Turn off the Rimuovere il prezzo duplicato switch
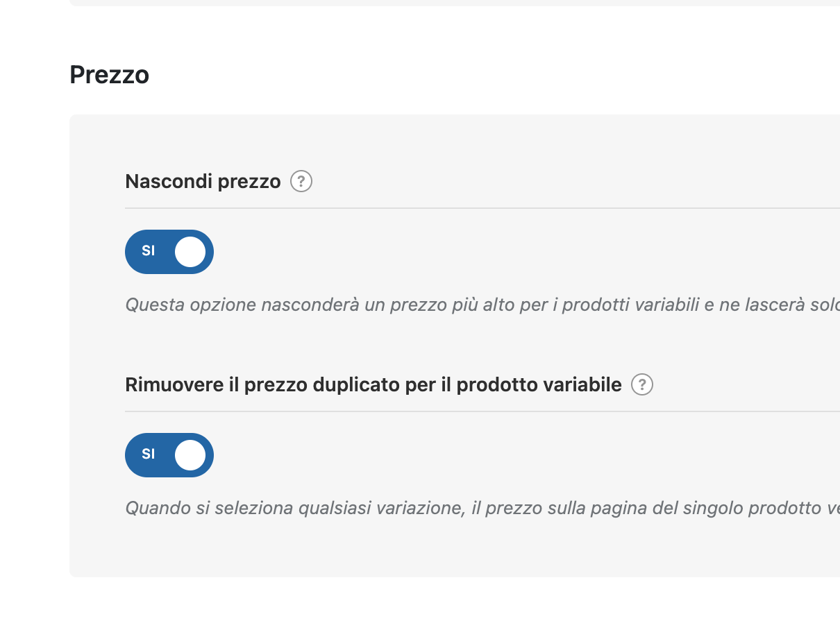This screenshot has width=840, height=630. (x=169, y=455)
